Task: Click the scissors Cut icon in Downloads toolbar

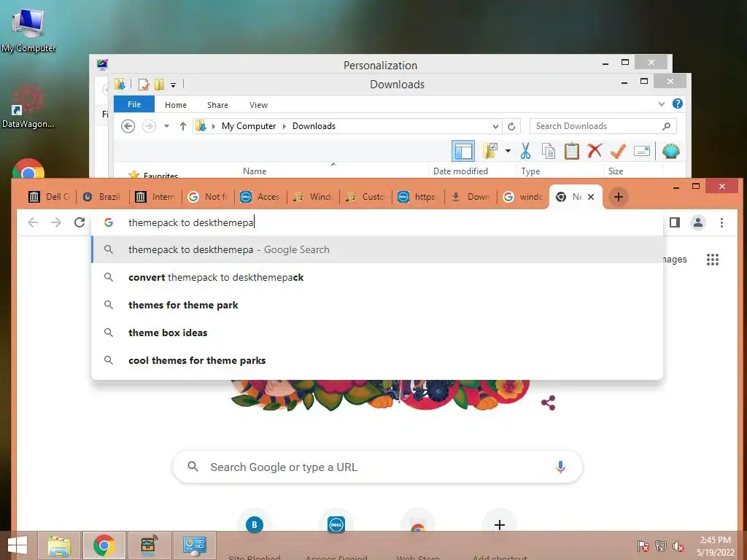Action: pos(525,152)
